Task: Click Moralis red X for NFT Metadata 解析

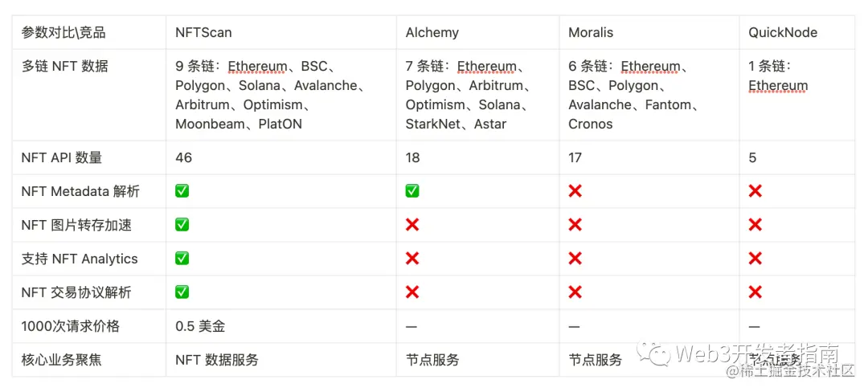Action: [575, 191]
